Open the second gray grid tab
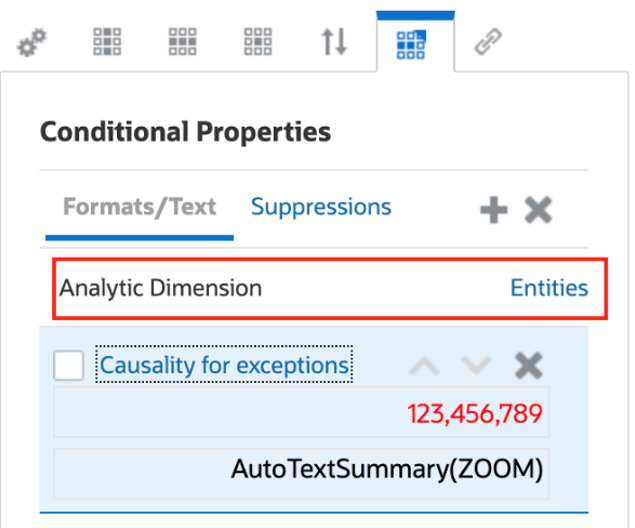The width and height of the screenshot is (635, 528). point(182,44)
